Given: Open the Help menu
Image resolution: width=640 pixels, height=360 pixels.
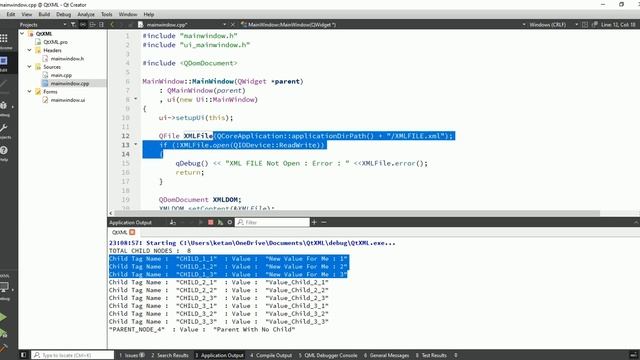Looking at the screenshot, I should click(x=149, y=14).
